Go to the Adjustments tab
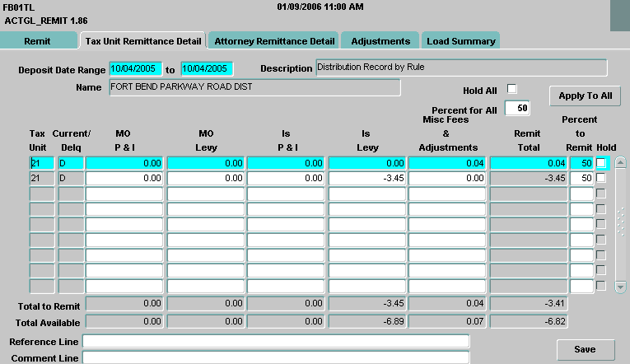 click(x=380, y=40)
